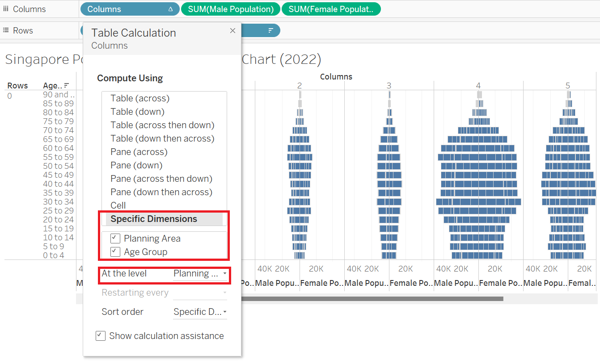
Task: Select the Cell compute option
Action: click(x=118, y=205)
